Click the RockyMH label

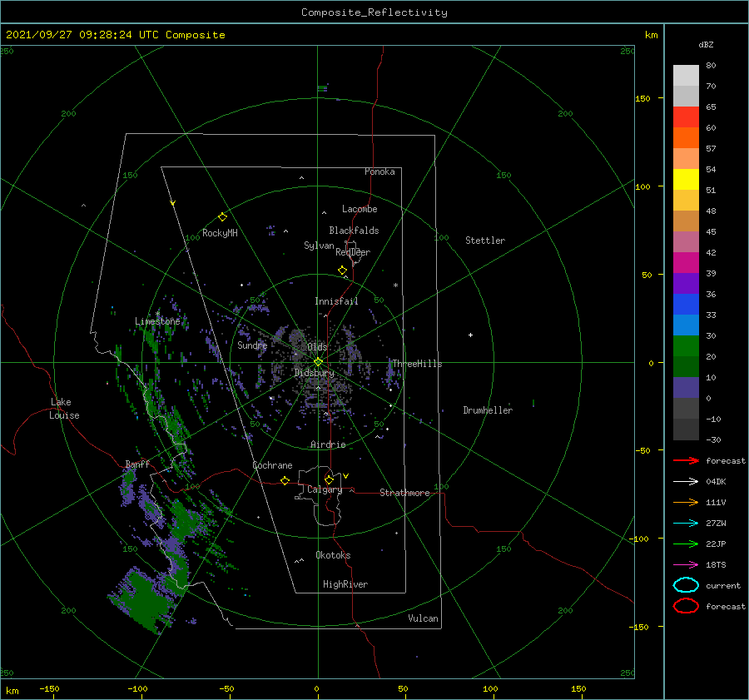point(220,233)
